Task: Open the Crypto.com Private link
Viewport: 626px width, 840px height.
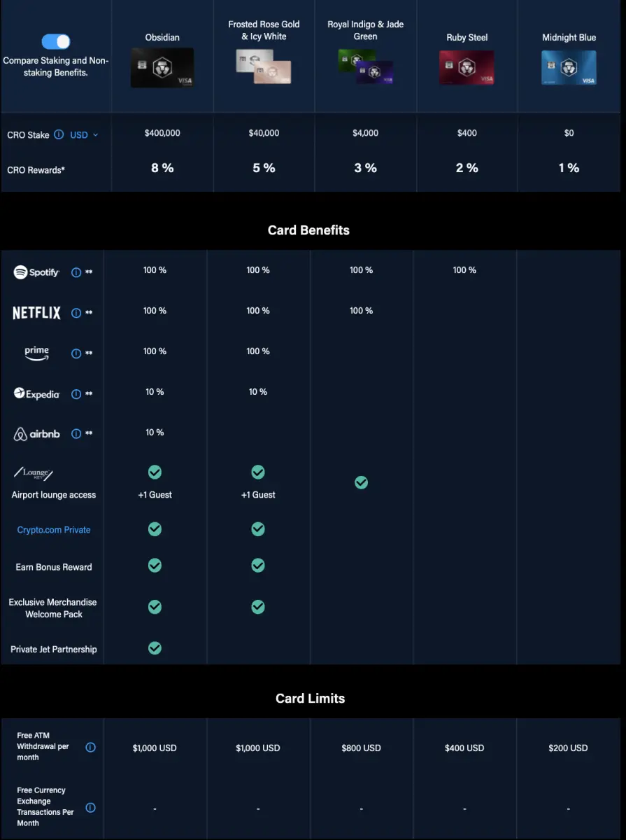Action: click(54, 530)
